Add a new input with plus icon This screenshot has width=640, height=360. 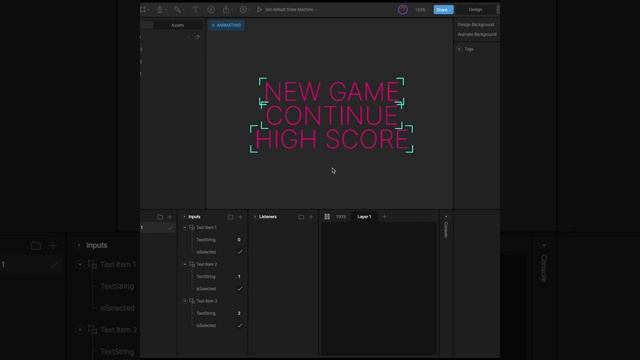[x=240, y=217]
